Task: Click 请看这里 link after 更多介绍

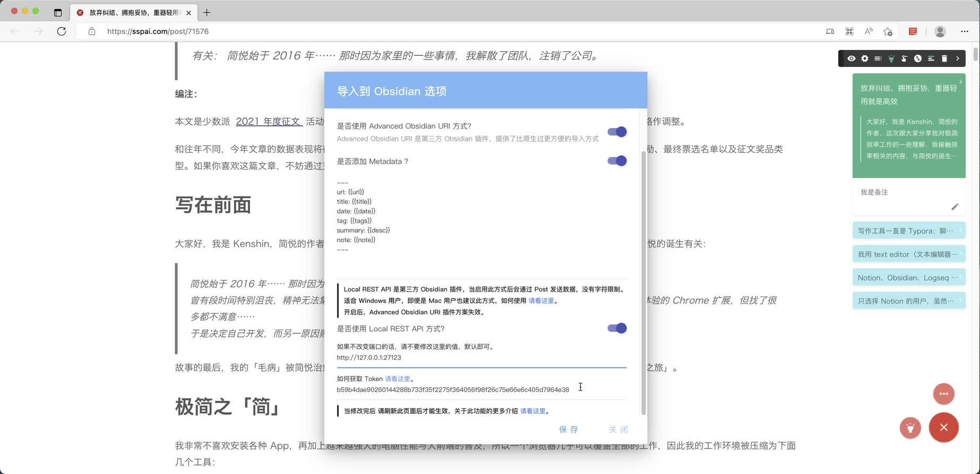Action: click(x=532, y=411)
